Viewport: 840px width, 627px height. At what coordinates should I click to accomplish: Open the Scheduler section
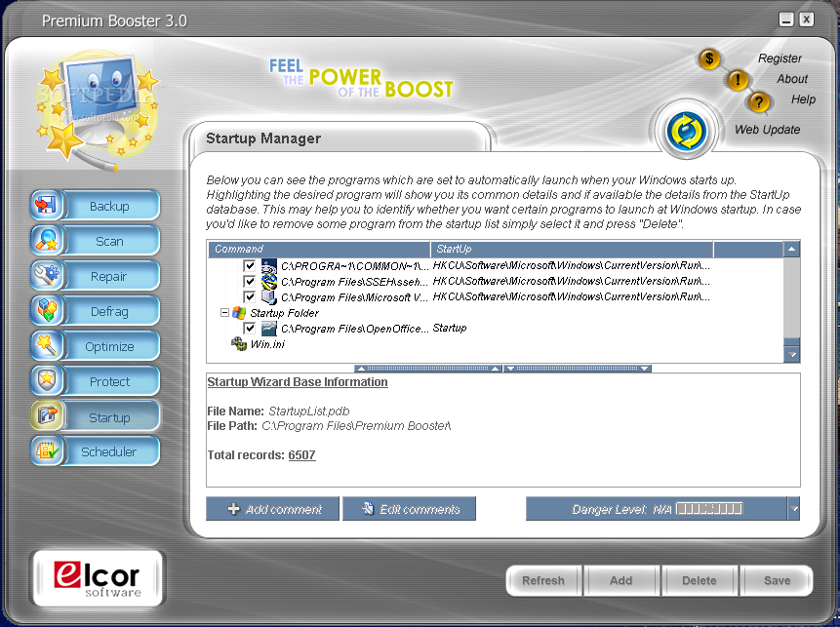pyautogui.click(x=109, y=451)
